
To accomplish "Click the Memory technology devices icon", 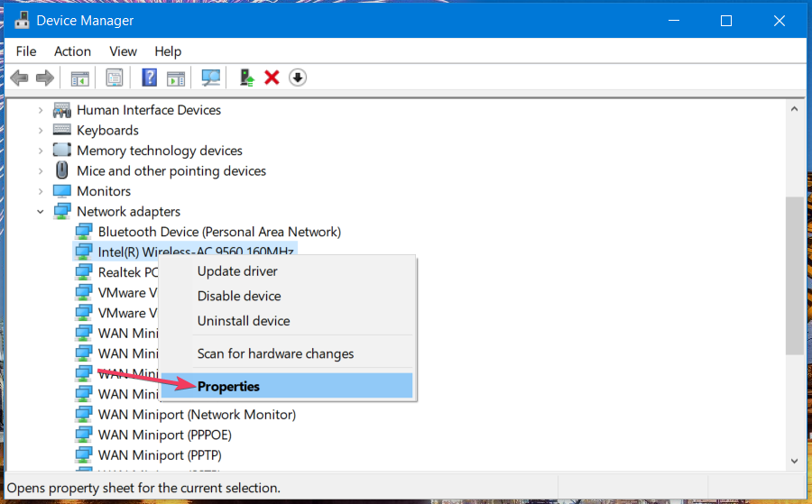I will [62, 150].
